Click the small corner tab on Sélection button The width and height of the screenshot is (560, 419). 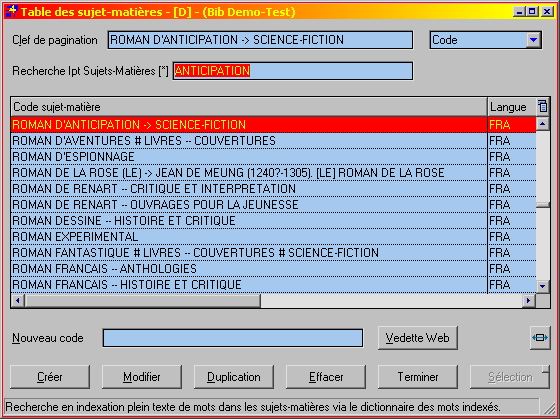coord(545,369)
